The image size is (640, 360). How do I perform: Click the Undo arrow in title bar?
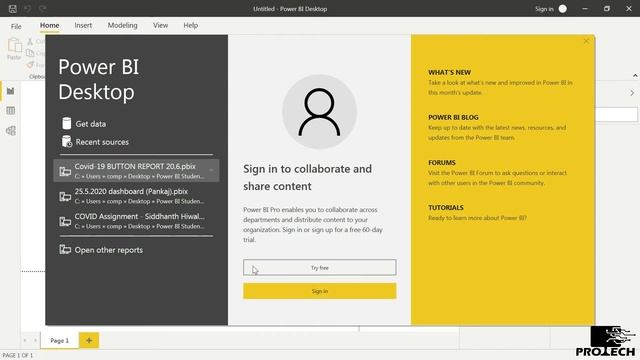coord(28,9)
